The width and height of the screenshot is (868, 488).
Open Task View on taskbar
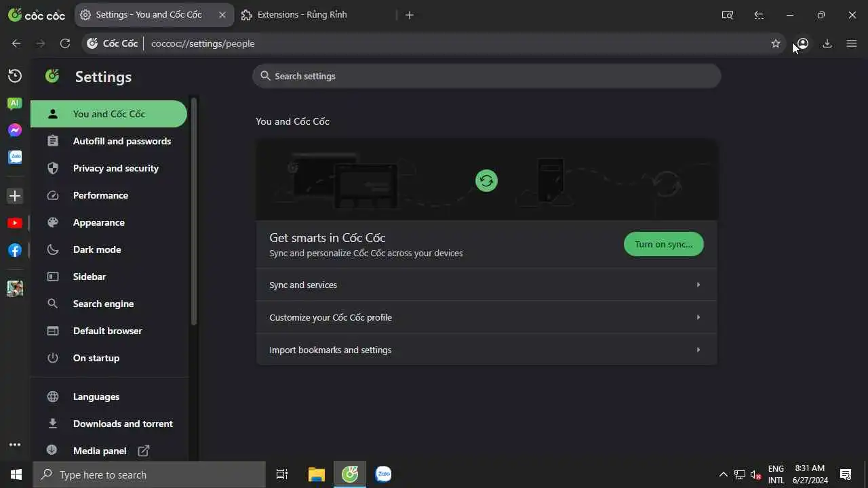[282, 474]
